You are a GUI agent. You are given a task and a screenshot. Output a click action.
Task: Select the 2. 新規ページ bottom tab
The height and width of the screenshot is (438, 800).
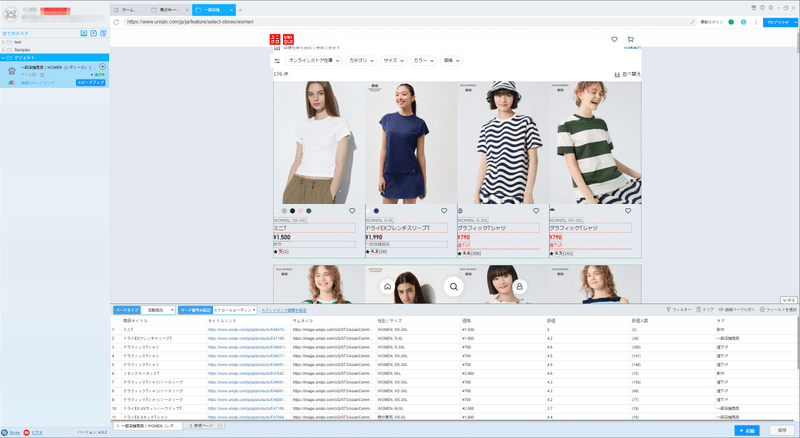204,426
